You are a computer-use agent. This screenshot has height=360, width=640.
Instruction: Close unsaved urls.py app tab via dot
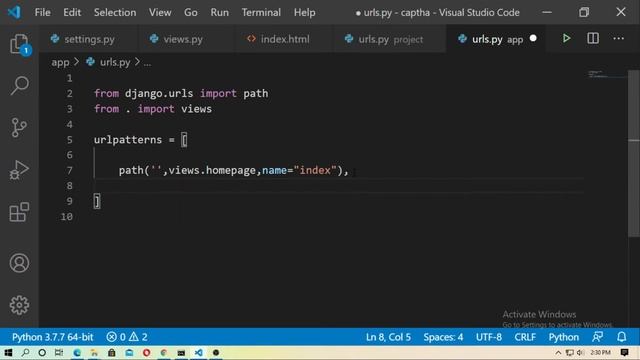533,38
